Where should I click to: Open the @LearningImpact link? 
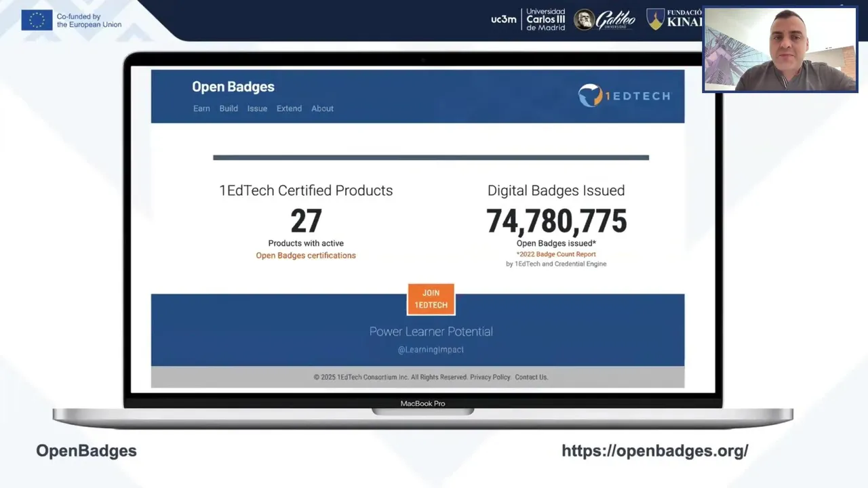(431, 350)
